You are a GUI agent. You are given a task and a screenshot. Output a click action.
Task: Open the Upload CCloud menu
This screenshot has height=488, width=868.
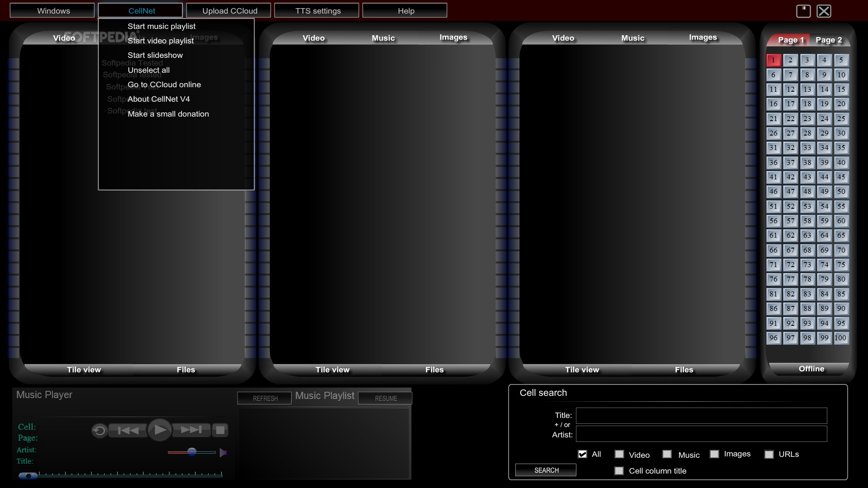[x=229, y=10]
